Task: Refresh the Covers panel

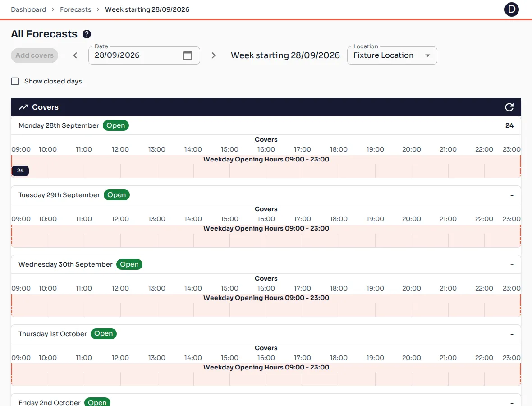Action: pyautogui.click(x=509, y=107)
